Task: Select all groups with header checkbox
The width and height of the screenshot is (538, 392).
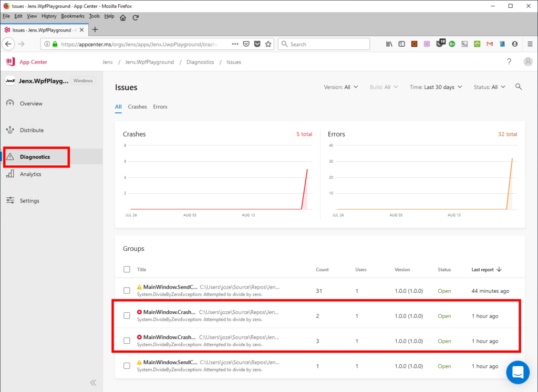Action: click(127, 269)
